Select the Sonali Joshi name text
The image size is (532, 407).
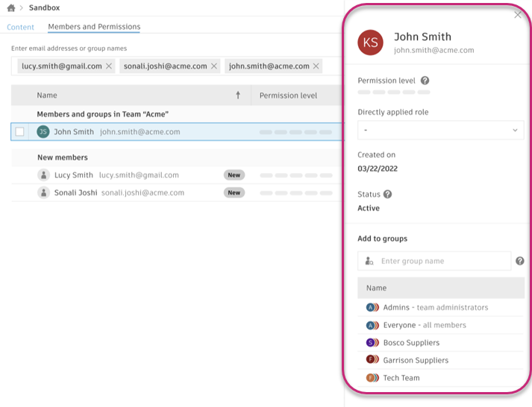(x=75, y=192)
